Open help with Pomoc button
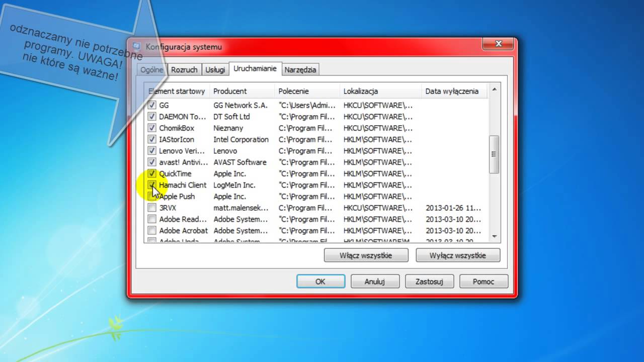 tap(484, 282)
